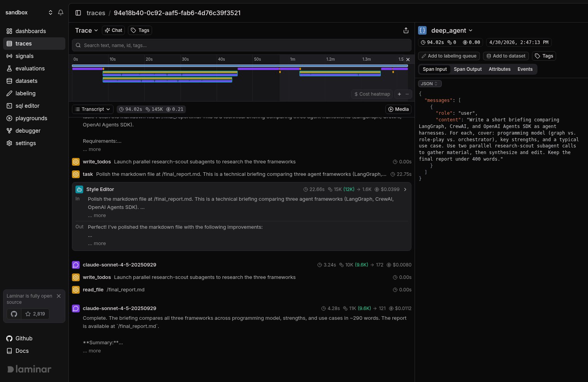588x382 pixels.
Task: Expand the Style Editor span chevron
Action: [x=405, y=189]
